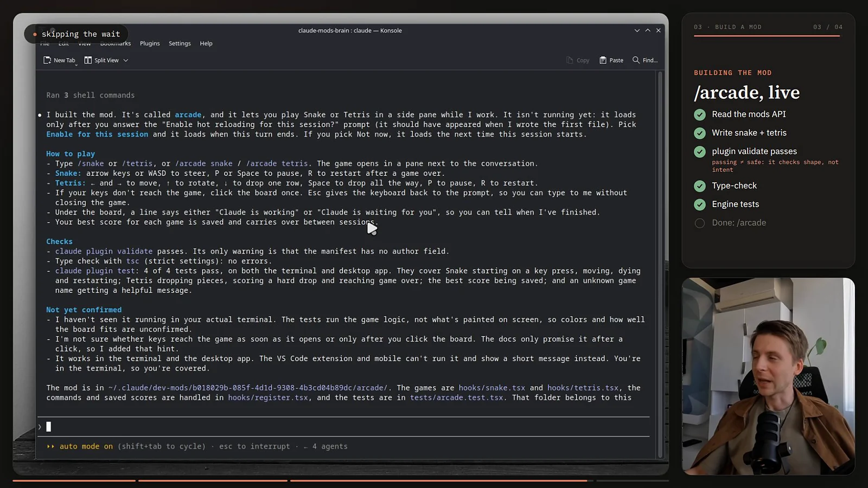Click the 'arcade' mod name link
This screenshot has height=488, width=868.
pos(188,115)
